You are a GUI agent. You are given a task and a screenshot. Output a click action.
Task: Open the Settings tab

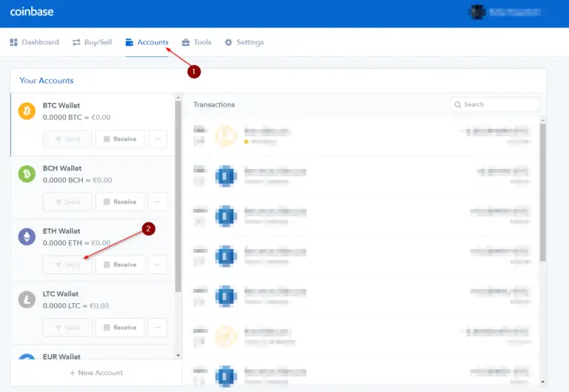pyautogui.click(x=244, y=42)
